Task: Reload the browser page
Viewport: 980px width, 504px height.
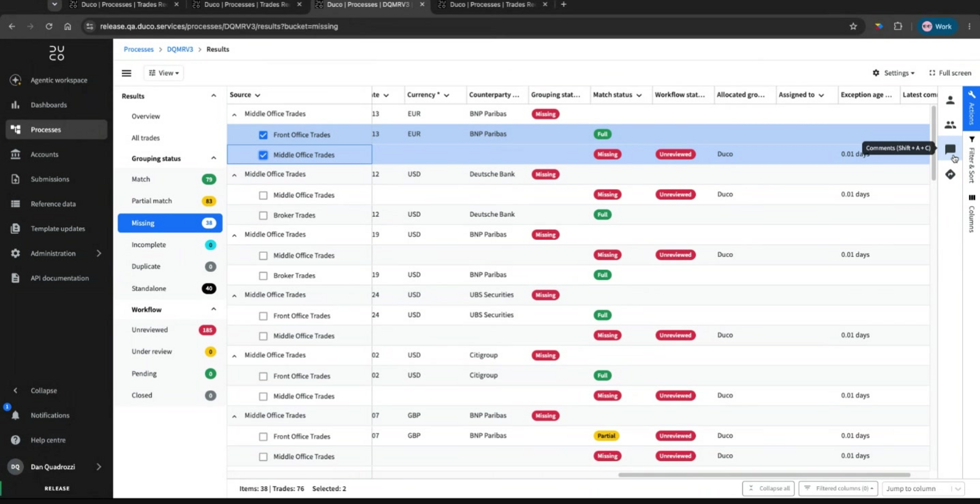Action: point(49,26)
